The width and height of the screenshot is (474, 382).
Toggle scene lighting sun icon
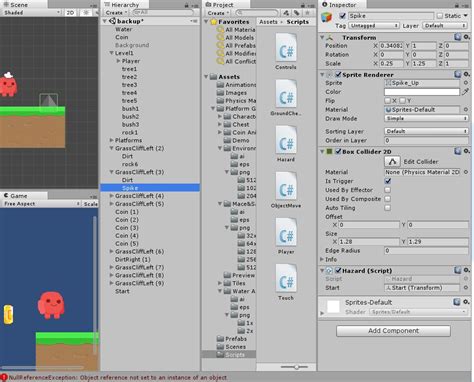[86, 13]
